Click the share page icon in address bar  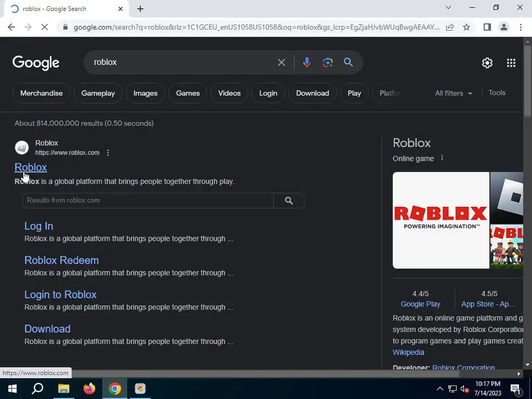tap(450, 27)
